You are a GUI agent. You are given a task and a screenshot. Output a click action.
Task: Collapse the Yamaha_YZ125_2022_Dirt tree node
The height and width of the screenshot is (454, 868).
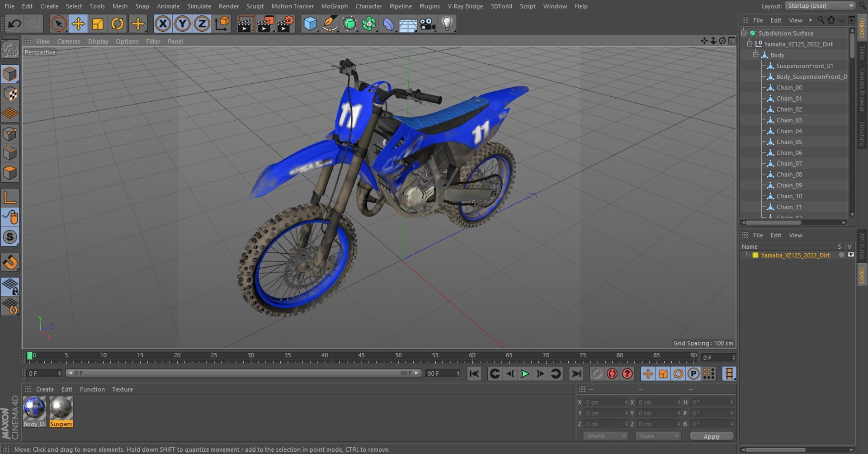(750, 43)
